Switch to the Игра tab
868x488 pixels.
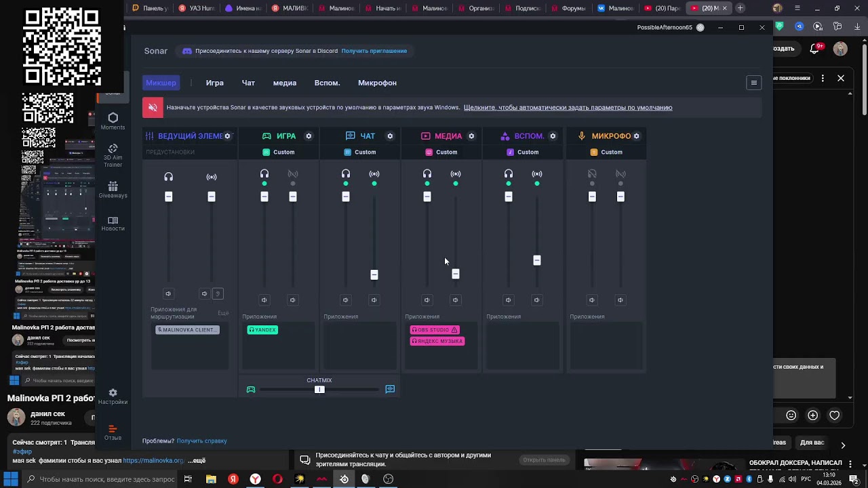coord(215,83)
